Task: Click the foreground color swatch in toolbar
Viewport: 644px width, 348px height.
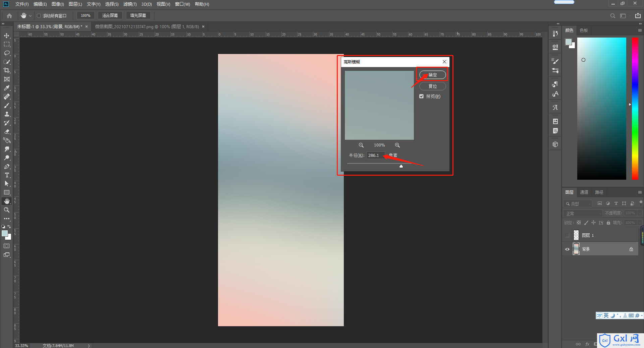Action: [5, 234]
